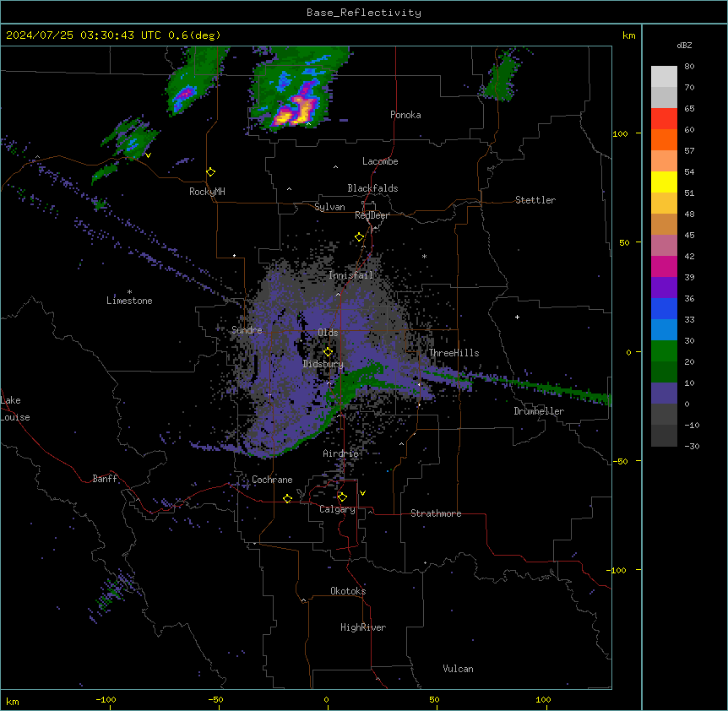Select the Vulcan label
Image resolution: width=728 pixels, height=711 pixels.
click(x=459, y=669)
